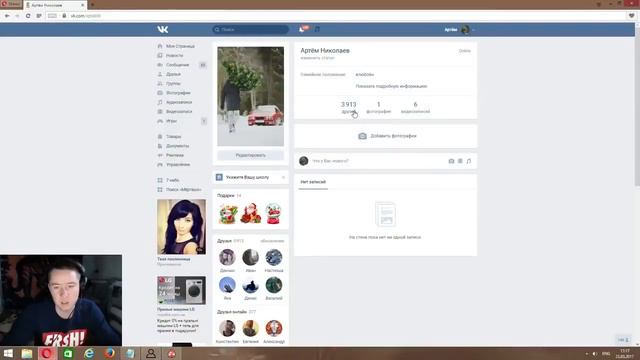Open the music note icon in the header

coord(317,29)
